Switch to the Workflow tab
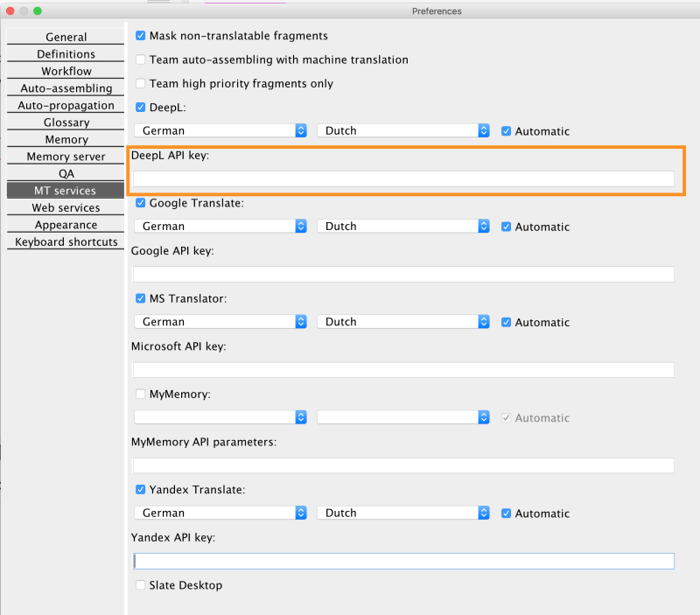 (66, 71)
